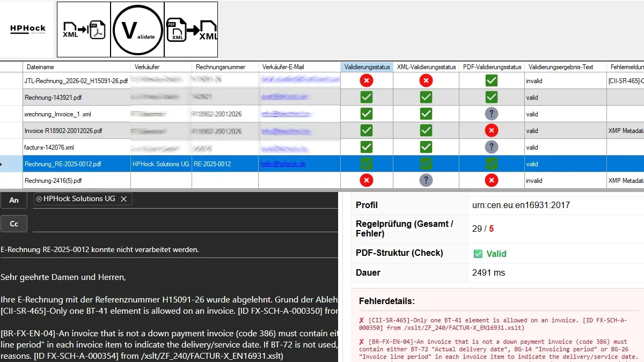This screenshot has width=644, height=362.
Task: Click the red error icon for JTL-Rechnung_2026-02
Action: pyautogui.click(x=367, y=80)
